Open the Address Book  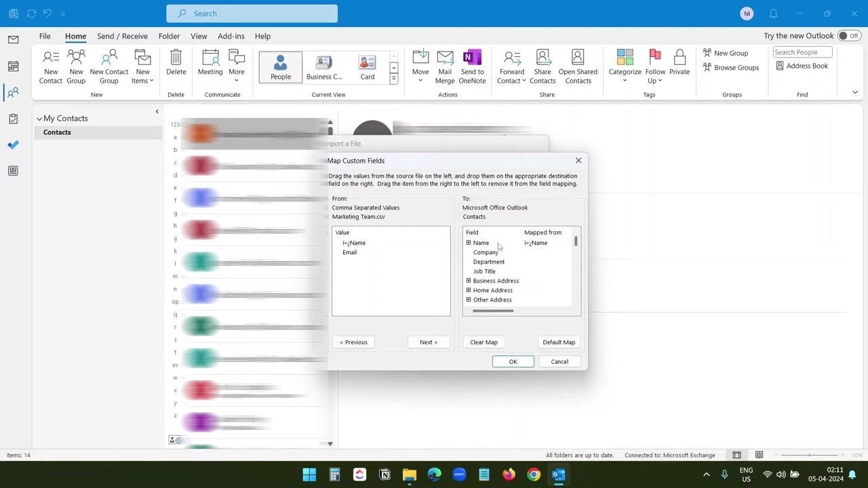point(802,66)
